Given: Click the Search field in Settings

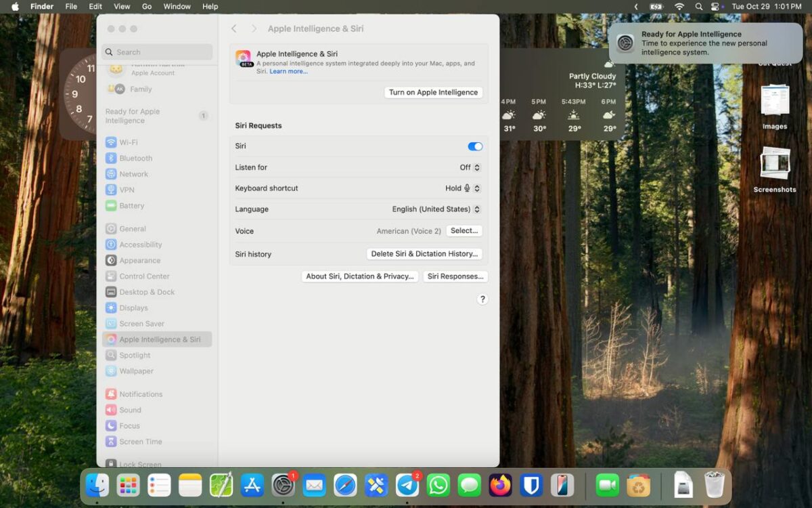Looking at the screenshot, I should point(157,52).
